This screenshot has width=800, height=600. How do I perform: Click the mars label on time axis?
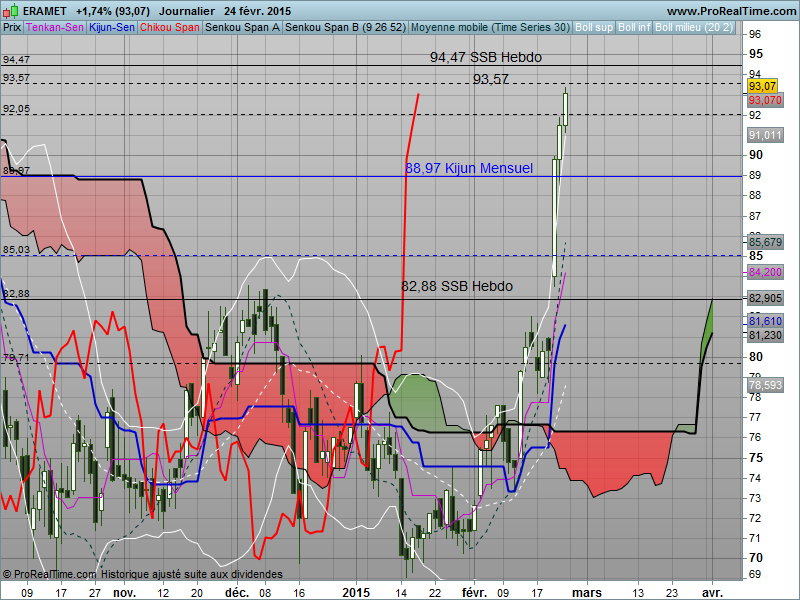(x=587, y=593)
